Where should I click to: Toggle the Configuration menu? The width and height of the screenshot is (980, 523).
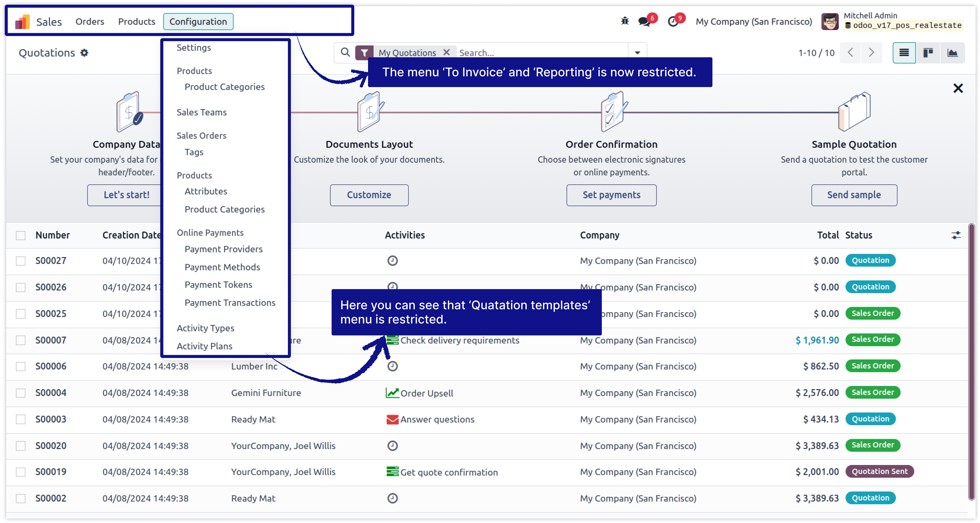198,22
